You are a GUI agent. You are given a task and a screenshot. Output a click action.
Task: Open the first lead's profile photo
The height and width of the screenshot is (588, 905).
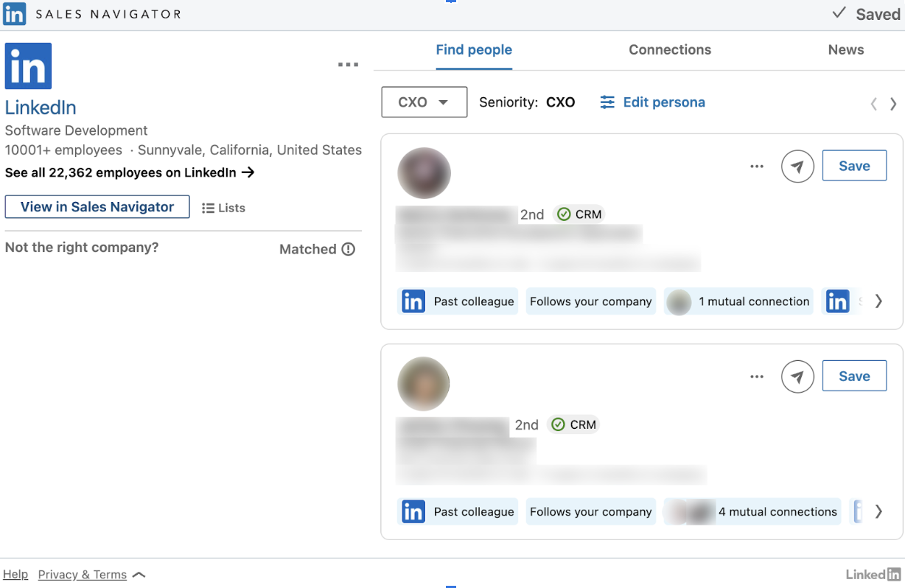pyautogui.click(x=424, y=173)
